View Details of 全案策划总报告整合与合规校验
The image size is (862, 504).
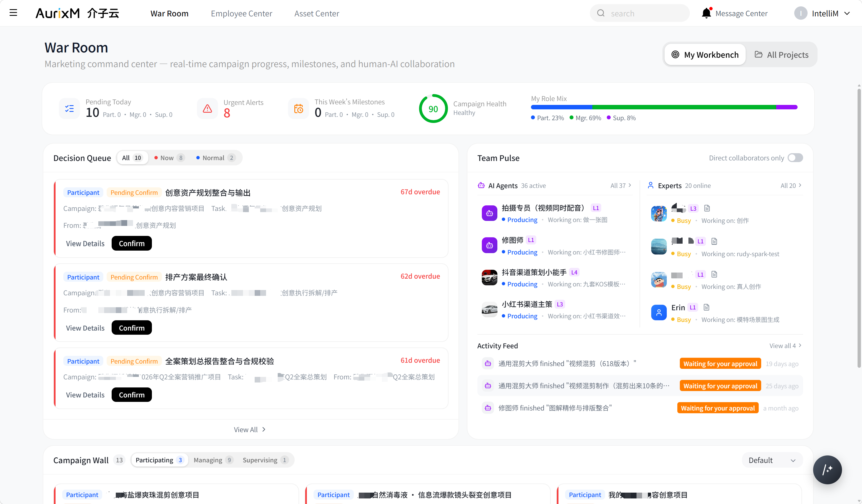(x=85, y=395)
